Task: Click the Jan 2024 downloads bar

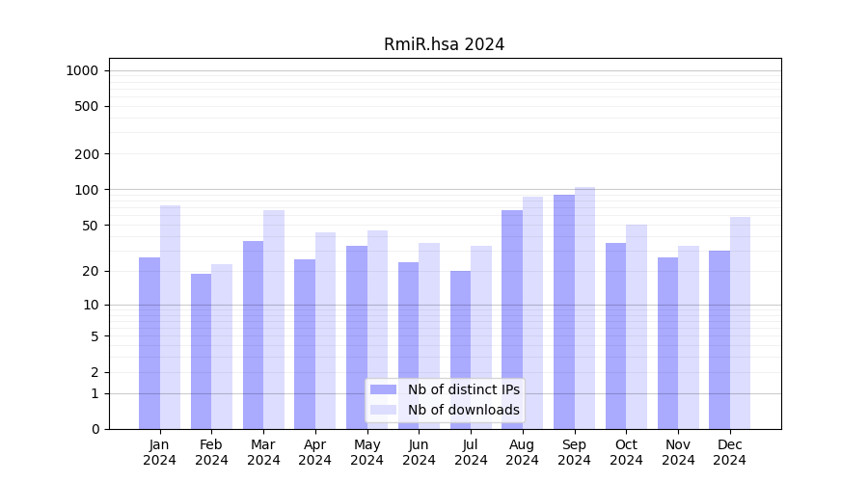Action: (170, 316)
